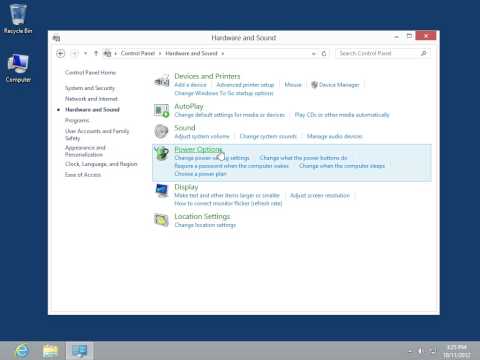Click the Power Options battery icon
Image resolution: width=480 pixels, height=360 pixels.
[x=162, y=153]
